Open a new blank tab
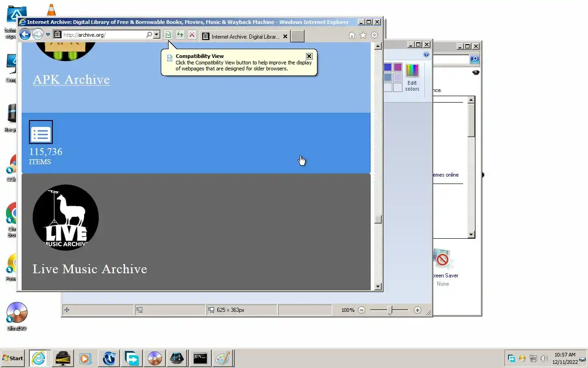The width and height of the screenshot is (588, 368). coord(298,36)
